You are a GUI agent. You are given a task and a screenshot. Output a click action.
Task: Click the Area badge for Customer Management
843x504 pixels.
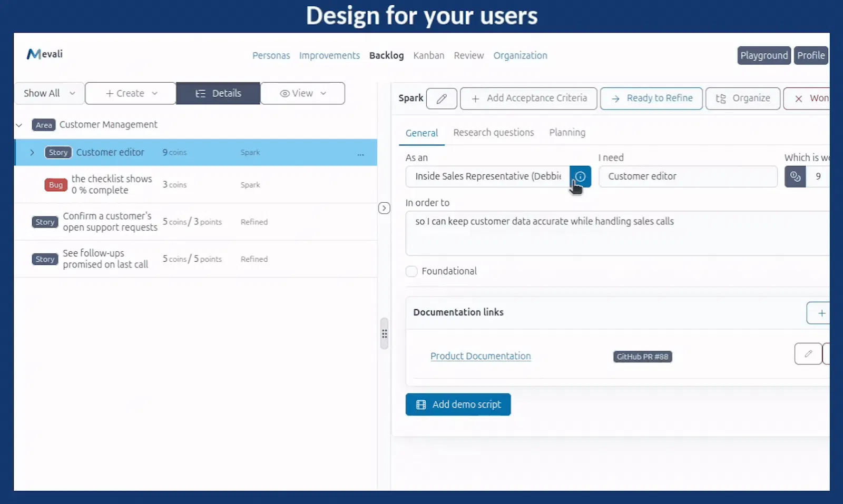[44, 125]
